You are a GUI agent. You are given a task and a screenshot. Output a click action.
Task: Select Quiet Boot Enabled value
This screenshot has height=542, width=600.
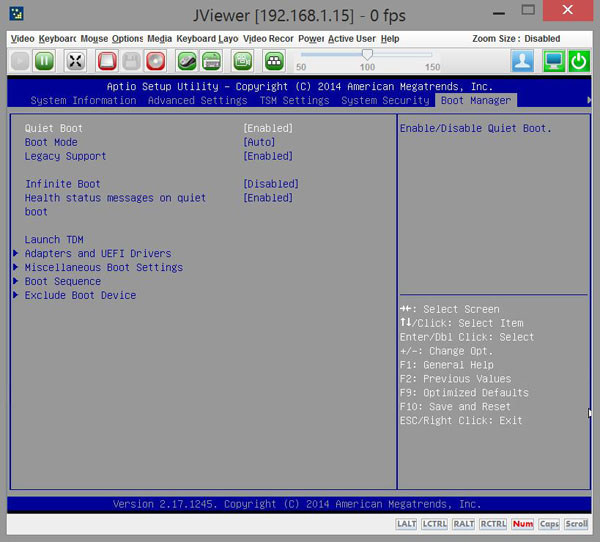tap(268, 129)
